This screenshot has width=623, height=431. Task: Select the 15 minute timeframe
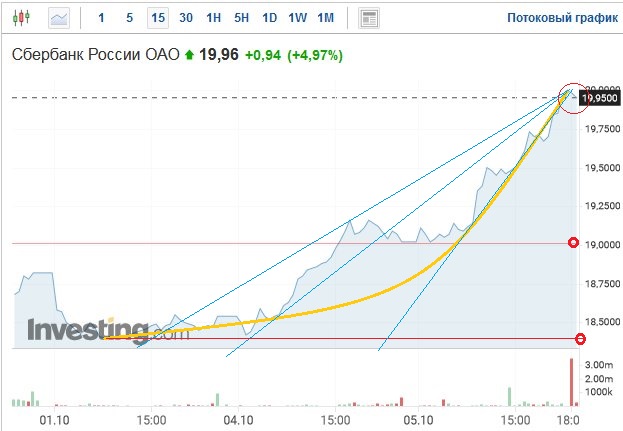point(158,18)
